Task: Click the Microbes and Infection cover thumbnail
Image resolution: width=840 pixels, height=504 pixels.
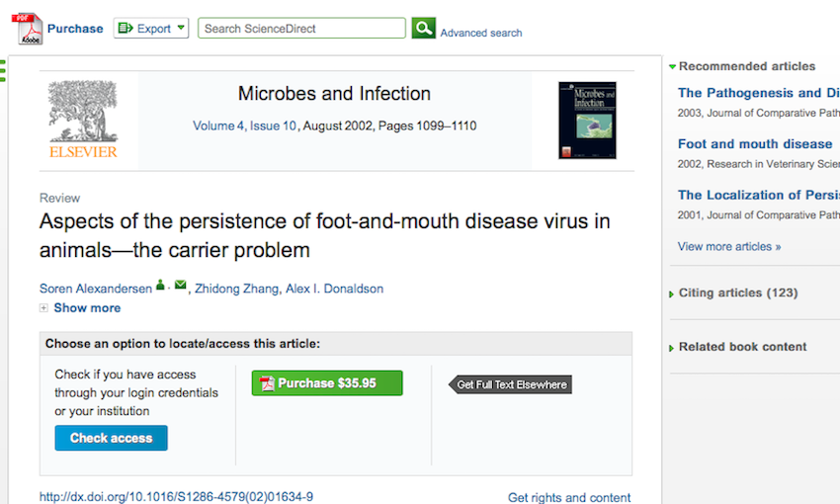Action: 587,121
